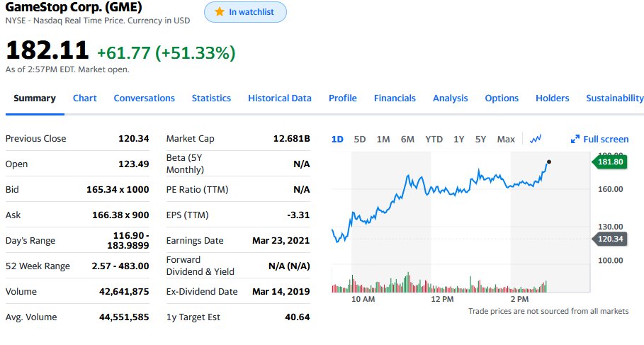644x345 pixels.
Task: Click the 160.00 price axis label
Action: tap(610, 189)
